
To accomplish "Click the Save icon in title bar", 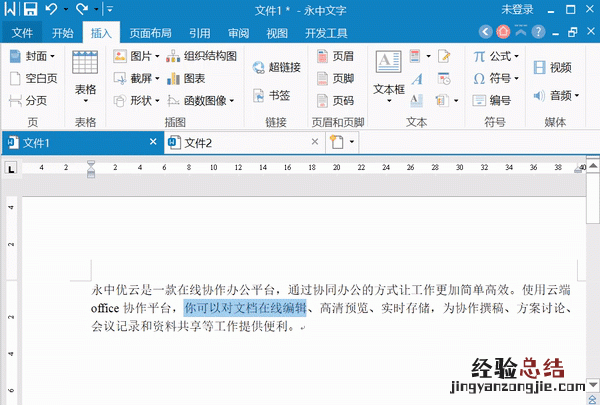I will click(x=29, y=10).
